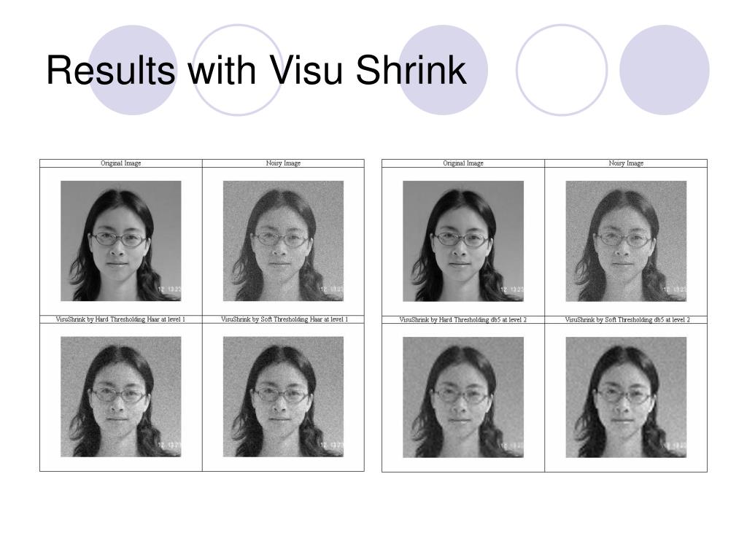
Task: Click the left table's 'Noisy Image' header label
Action: (x=284, y=163)
